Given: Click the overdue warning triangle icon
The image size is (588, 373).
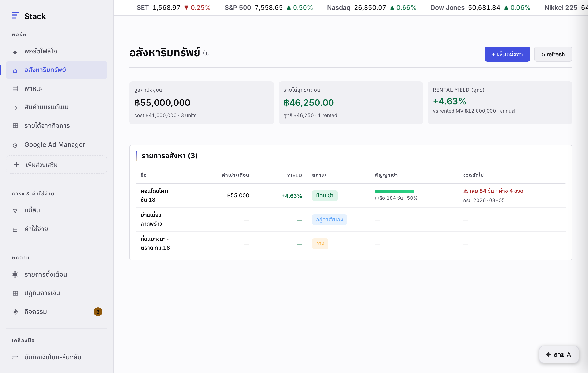Looking at the screenshot, I should pyautogui.click(x=465, y=191).
